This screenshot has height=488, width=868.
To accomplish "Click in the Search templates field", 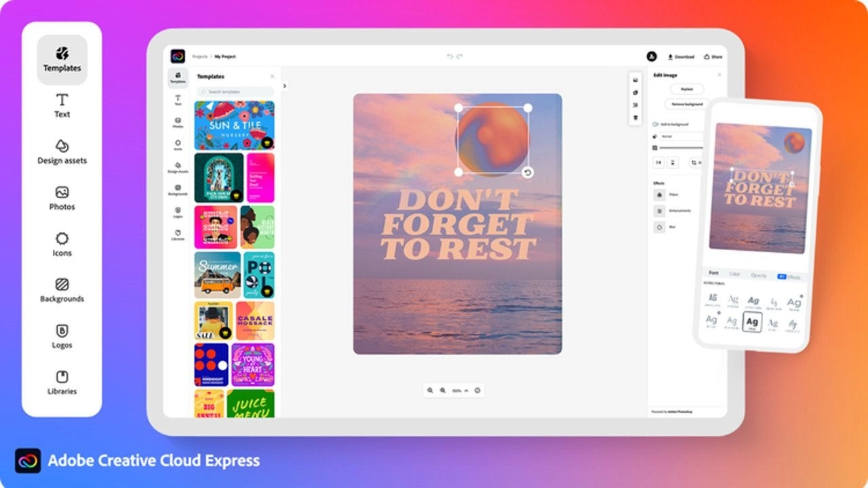I will coord(234,91).
